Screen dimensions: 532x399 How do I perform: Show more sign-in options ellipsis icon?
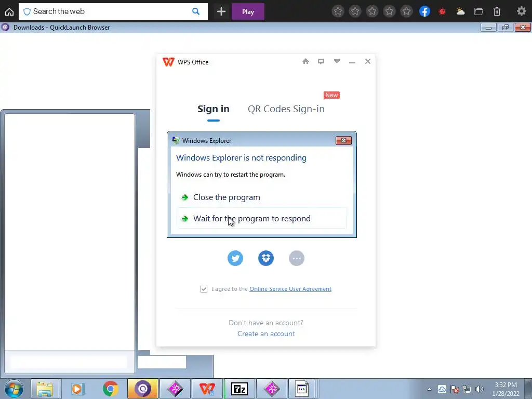[x=297, y=258]
